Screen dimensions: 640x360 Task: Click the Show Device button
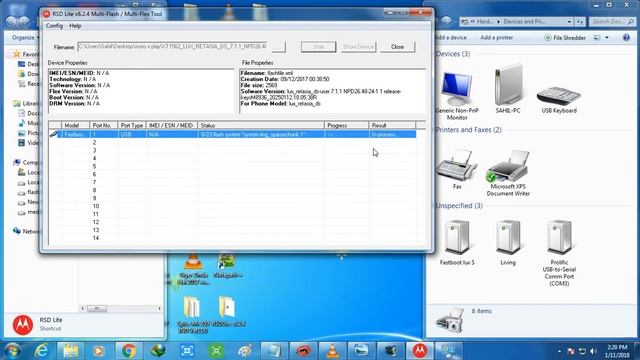[358, 47]
